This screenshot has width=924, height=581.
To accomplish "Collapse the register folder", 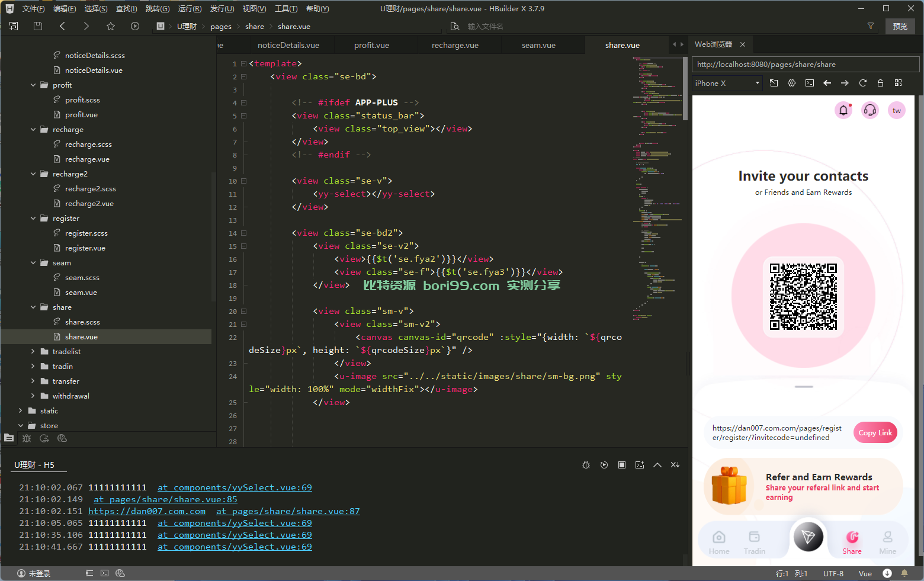I will coord(33,219).
